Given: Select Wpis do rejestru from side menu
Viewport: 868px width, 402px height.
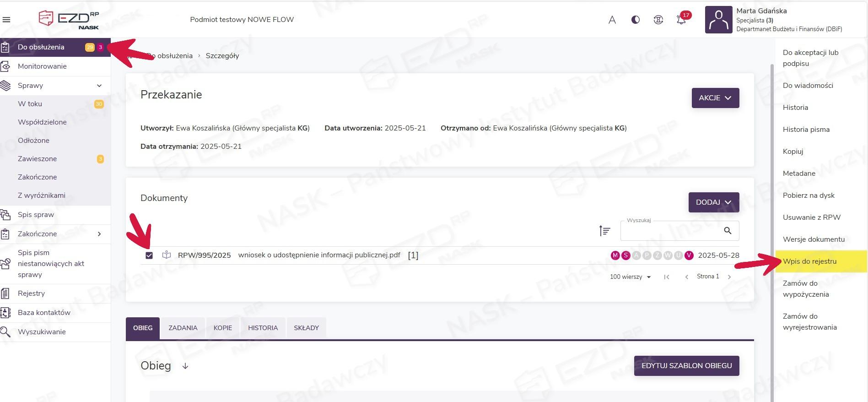Looking at the screenshot, I should click(x=809, y=261).
